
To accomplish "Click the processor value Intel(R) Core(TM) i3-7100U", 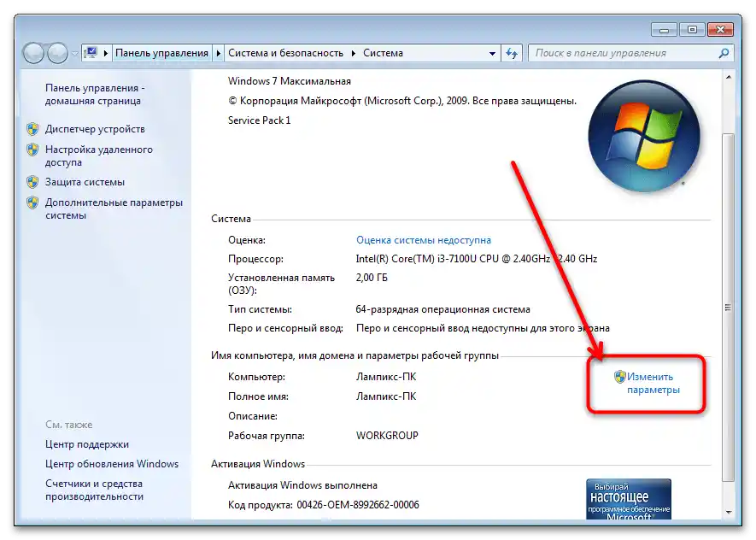I will (477, 259).
